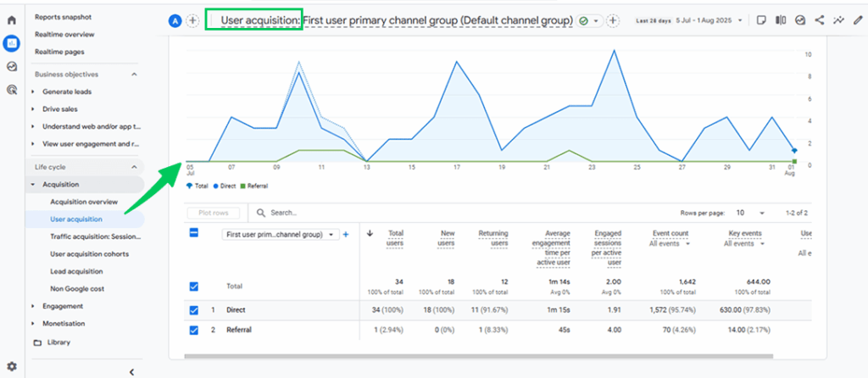Screen dimensions: 868x378
Task: Open Event count All events dropdown
Action: tap(670, 243)
